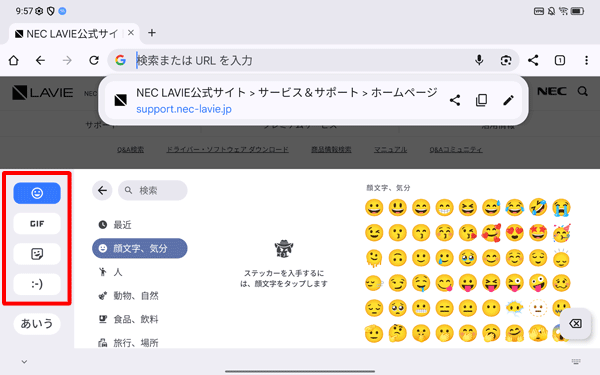Open ドライバー・ソフトウェア ダウンロード link
This screenshot has width=600, height=375.
227,149
